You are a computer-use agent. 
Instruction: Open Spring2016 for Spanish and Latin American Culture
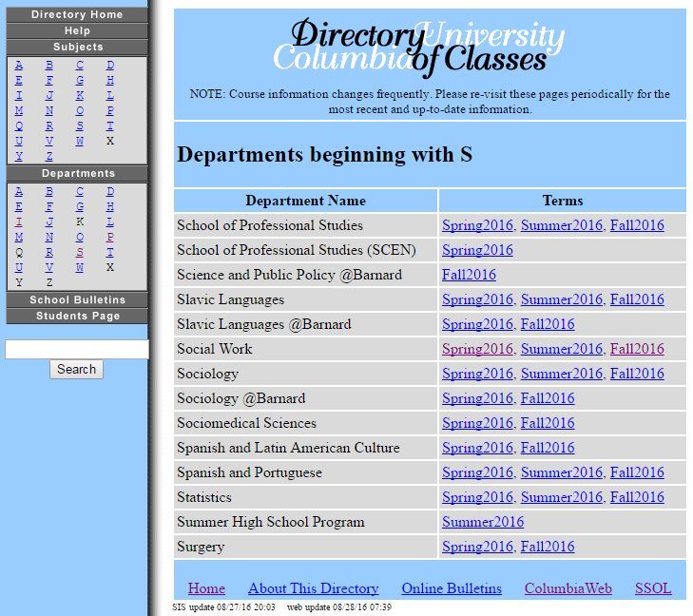tap(477, 448)
